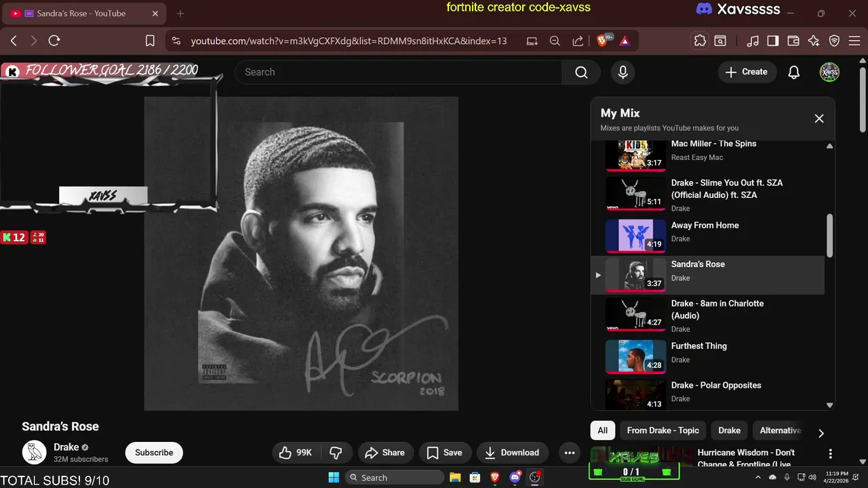Click the My Mix playlist scrollbar thumb
868x488 pixels.
(x=829, y=235)
